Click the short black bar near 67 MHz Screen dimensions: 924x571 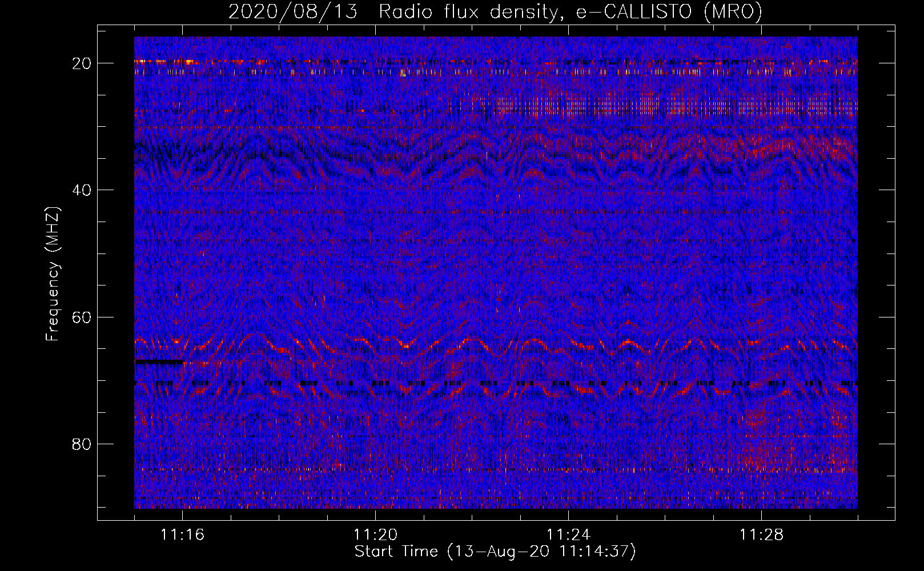click(159, 361)
